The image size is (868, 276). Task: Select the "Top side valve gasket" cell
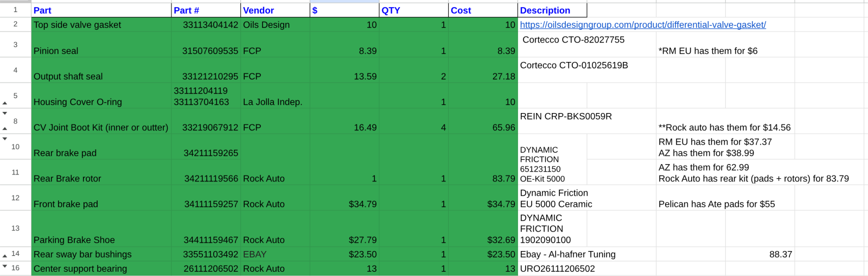[x=101, y=24]
